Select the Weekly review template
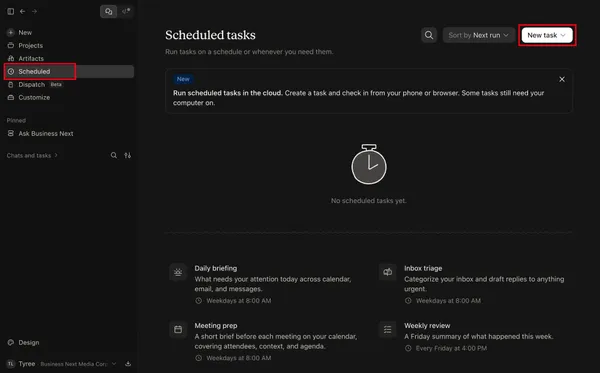The width and height of the screenshot is (600, 373). pos(474,337)
